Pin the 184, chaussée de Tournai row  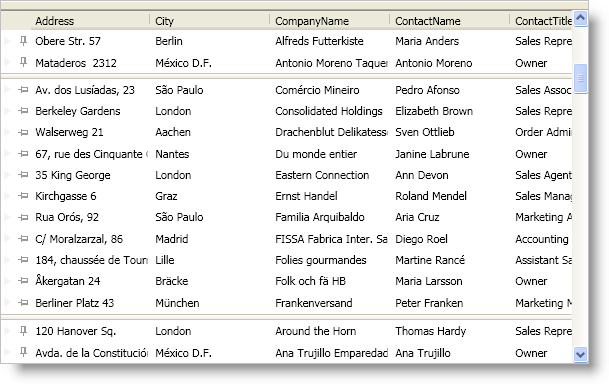click(23, 260)
